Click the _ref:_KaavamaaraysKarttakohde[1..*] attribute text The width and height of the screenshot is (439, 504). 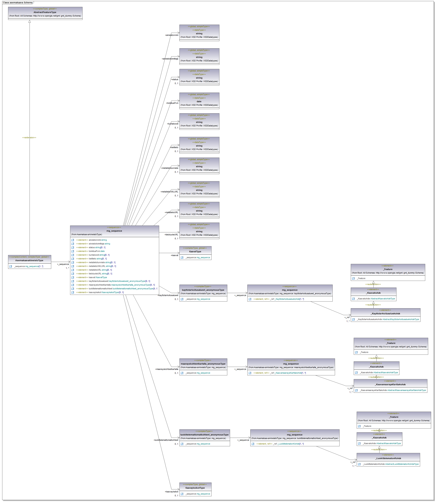[x=288, y=373]
